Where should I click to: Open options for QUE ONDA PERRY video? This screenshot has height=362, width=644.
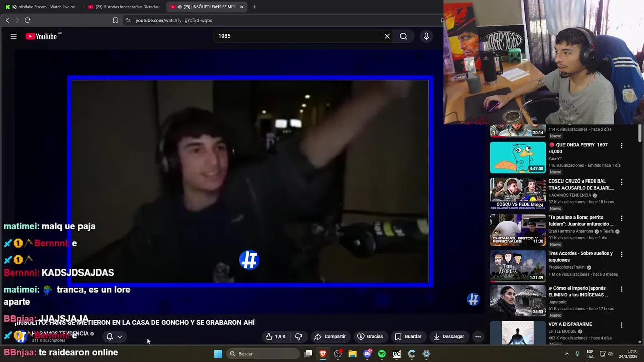pyautogui.click(x=622, y=146)
